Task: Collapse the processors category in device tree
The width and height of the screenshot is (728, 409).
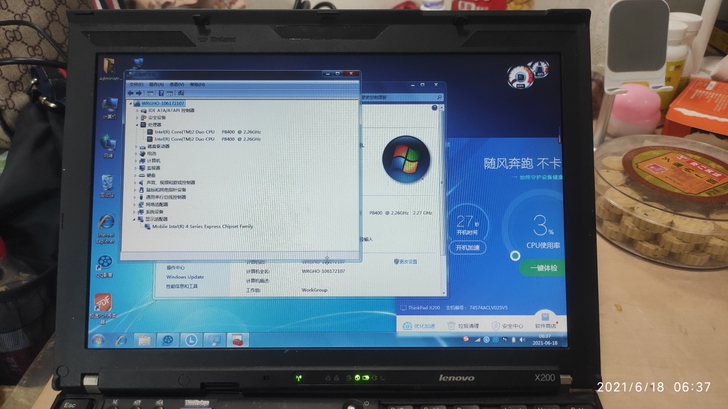Action: pyautogui.click(x=136, y=124)
